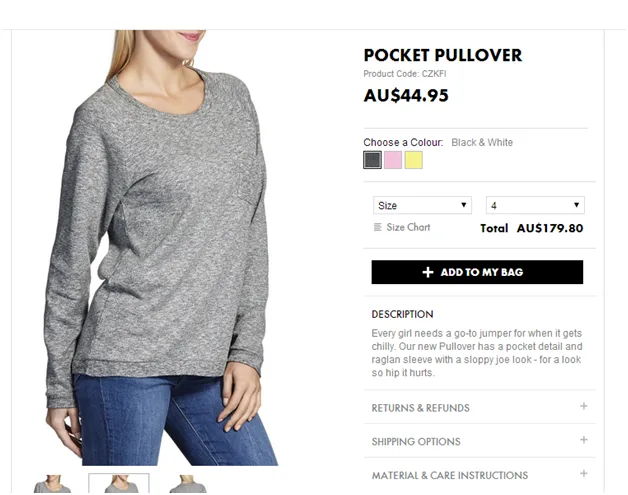View the first product thumbnail
Image resolution: width=628 pixels, height=495 pixels.
pyautogui.click(x=52, y=484)
